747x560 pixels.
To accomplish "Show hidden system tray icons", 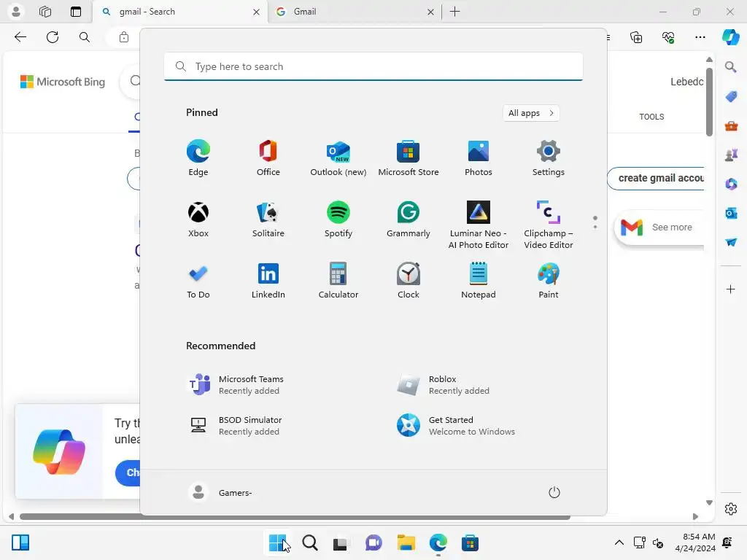I will tap(619, 542).
